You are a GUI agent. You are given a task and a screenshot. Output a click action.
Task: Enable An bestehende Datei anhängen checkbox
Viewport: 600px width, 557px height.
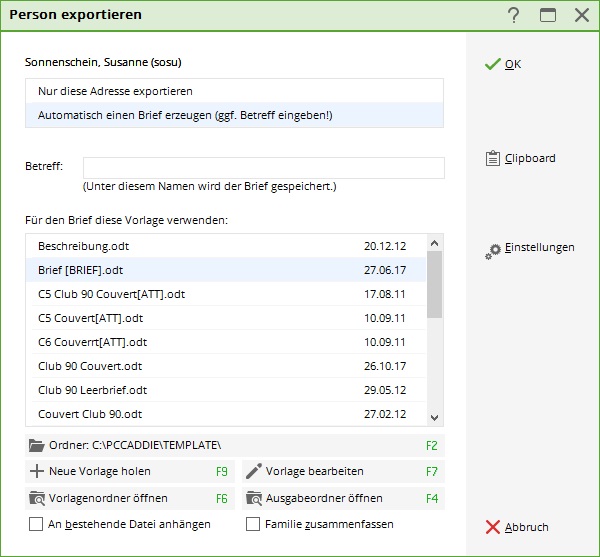37,523
